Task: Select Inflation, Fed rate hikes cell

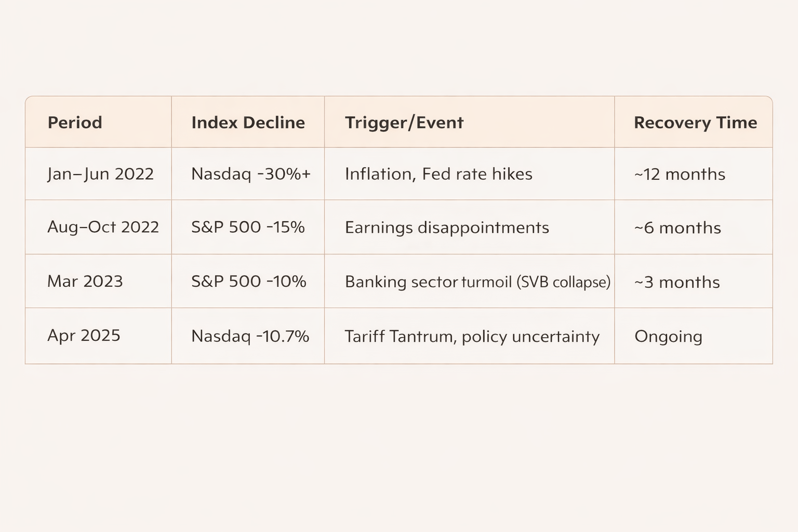Action: [438, 174]
